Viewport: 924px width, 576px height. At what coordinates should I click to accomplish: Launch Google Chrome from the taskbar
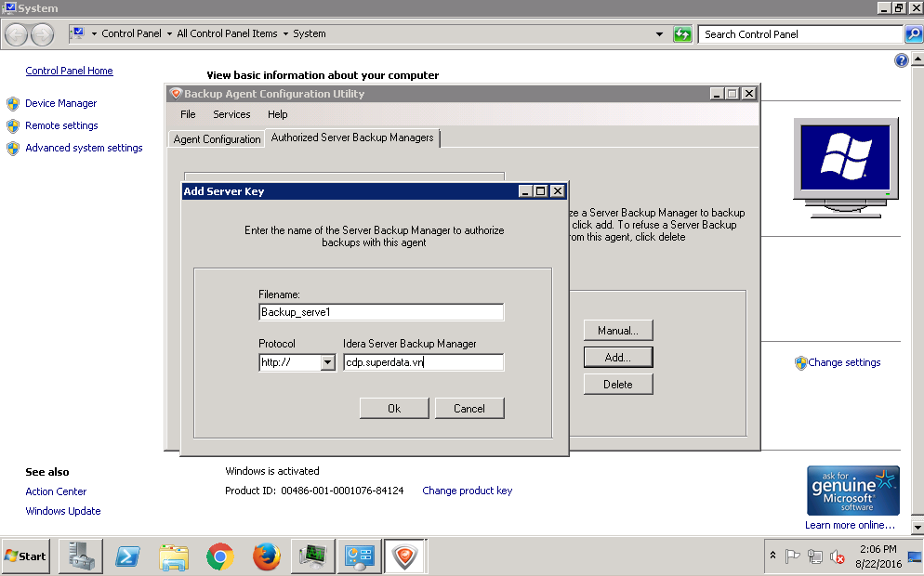219,556
